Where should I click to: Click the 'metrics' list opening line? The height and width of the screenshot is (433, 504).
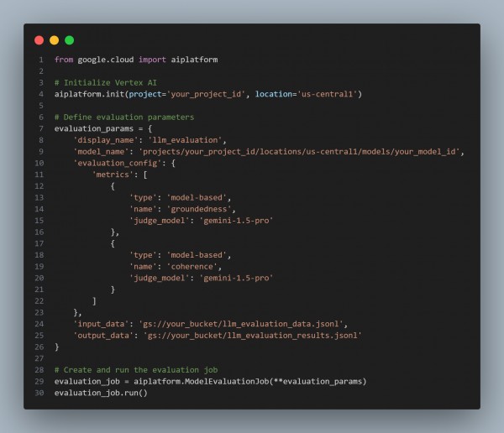pyautogui.click(x=119, y=175)
